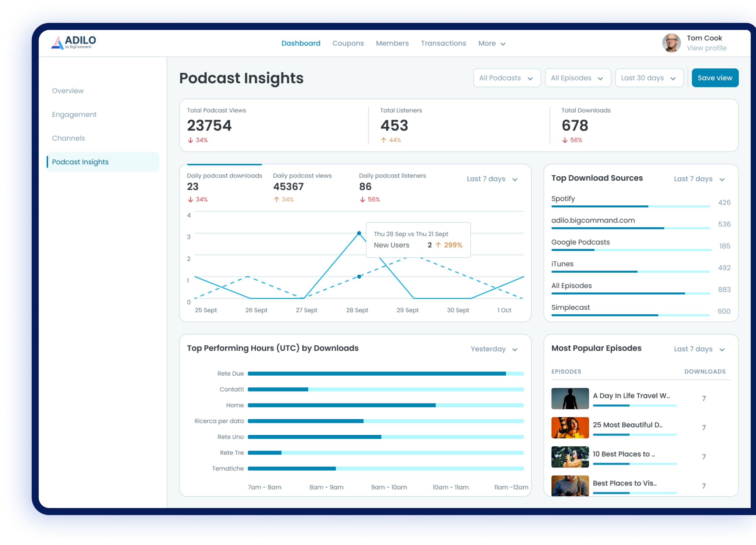Open the Yesterday dropdown for performing hours
The image size is (756, 545).
pos(494,349)
